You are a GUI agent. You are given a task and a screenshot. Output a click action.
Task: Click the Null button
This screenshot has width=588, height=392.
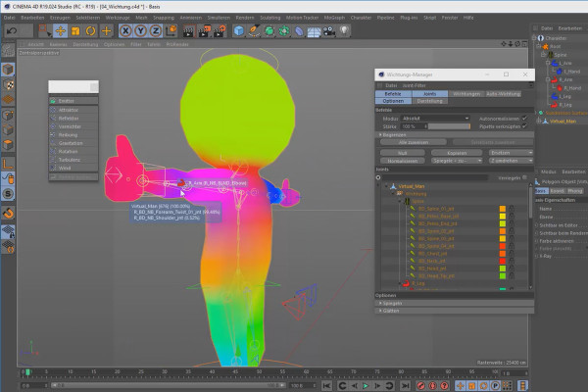(403, 153)
